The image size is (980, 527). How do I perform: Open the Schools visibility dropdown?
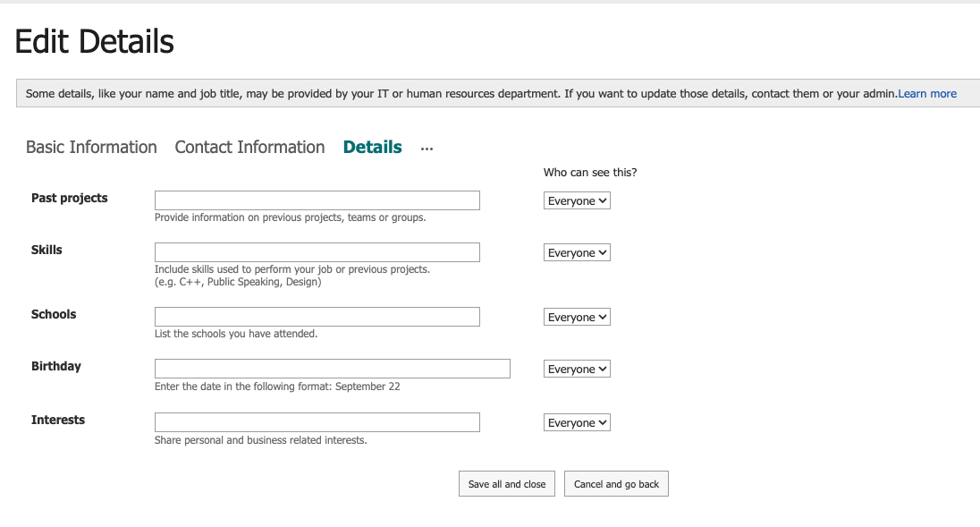point(577,317)
